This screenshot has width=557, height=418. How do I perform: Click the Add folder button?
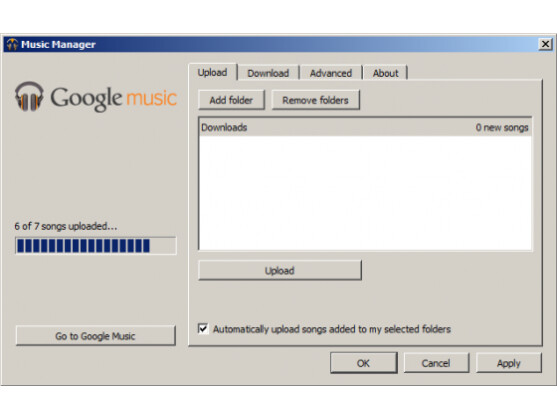point(231,100)
